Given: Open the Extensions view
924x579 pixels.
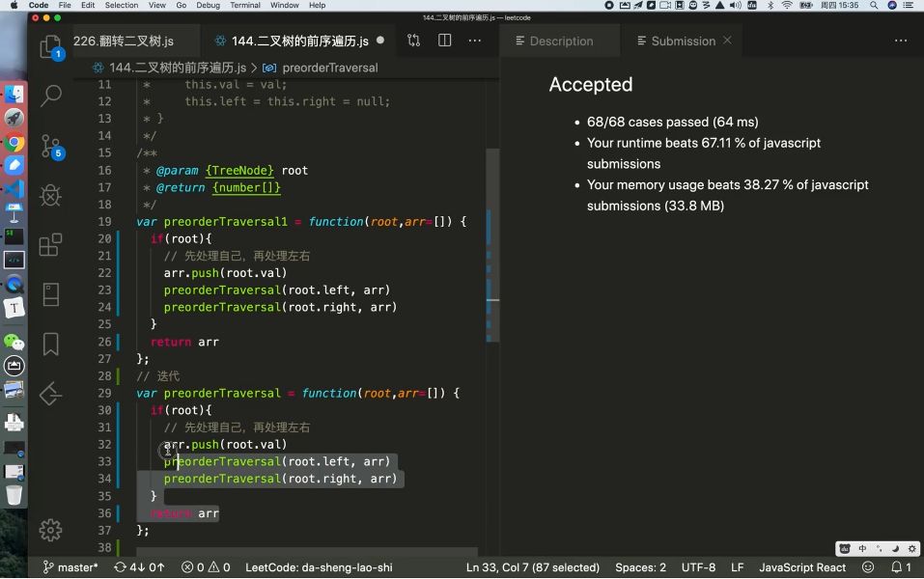Looking at the screenshot, I should click(50, 244).
